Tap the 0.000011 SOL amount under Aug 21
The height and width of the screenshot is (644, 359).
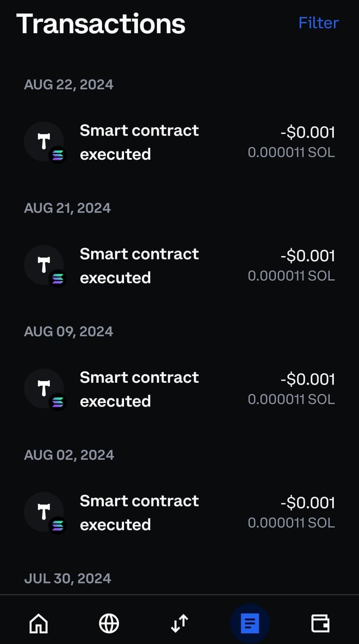pyautogui.click(x=291, y=276)
